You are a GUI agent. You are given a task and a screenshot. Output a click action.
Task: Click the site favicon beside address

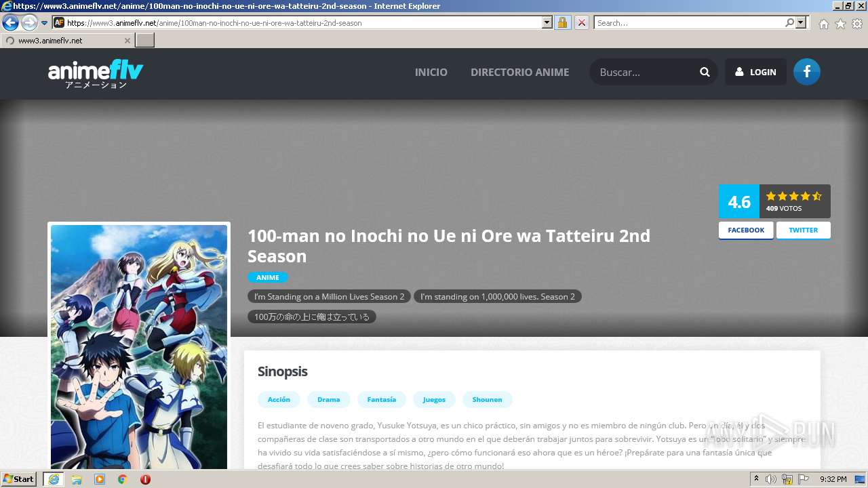click(x=59, y=22)
